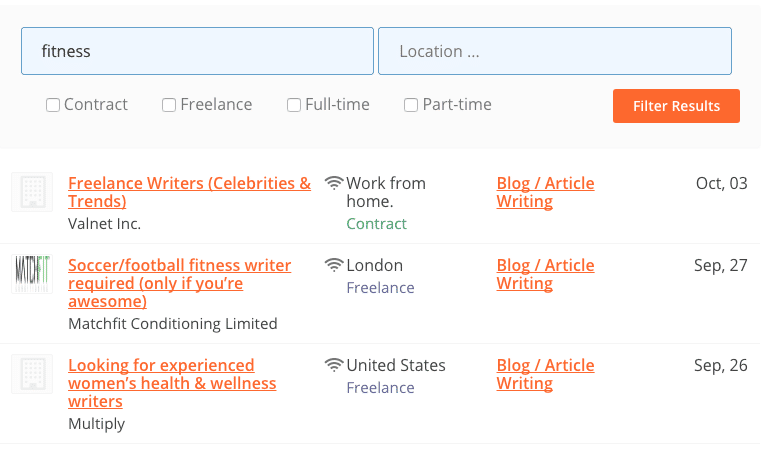Viewport: 769px width, 451px height.
Task: Open the Soccer/football fitness writer job
Action: [x=179, y=283]
